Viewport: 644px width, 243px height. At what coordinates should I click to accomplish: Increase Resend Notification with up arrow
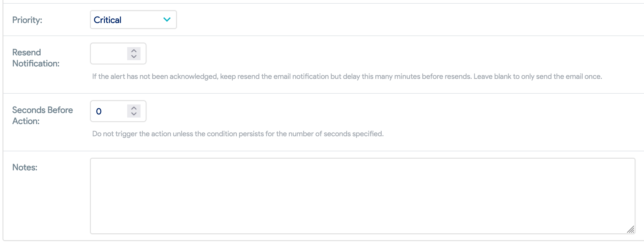pos(134,51)
